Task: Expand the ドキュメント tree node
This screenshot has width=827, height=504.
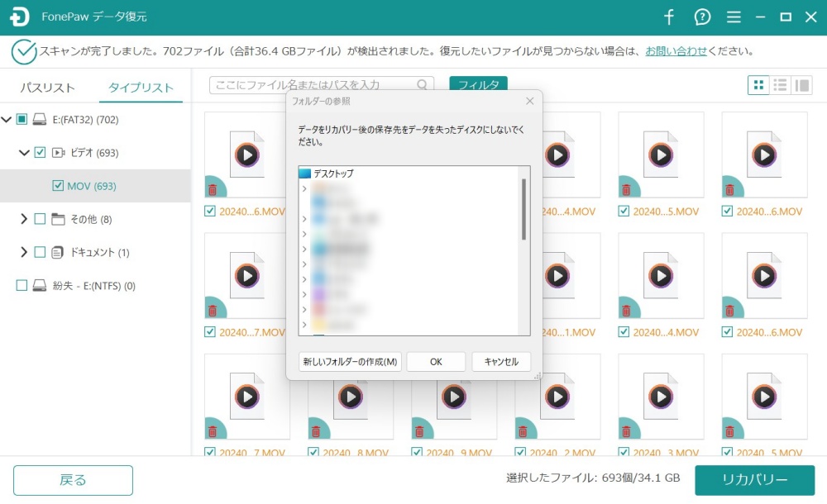Action: click(x=24, y=252)
